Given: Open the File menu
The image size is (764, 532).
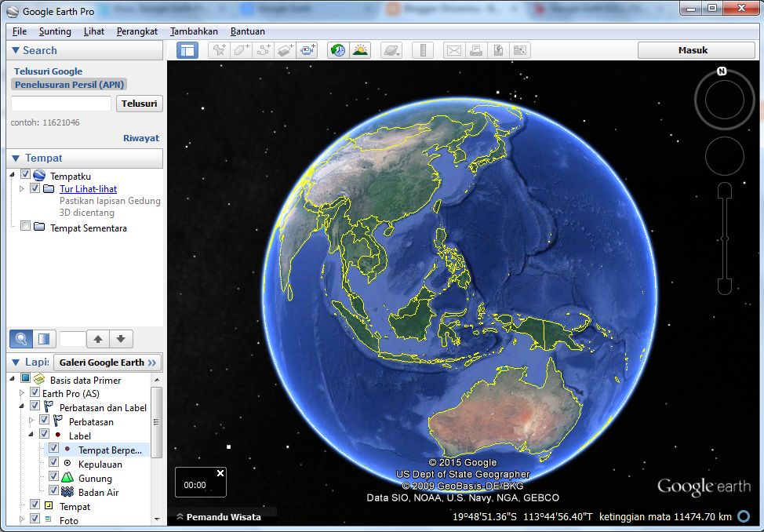Looking at the screenshot, I should point(20,31).
